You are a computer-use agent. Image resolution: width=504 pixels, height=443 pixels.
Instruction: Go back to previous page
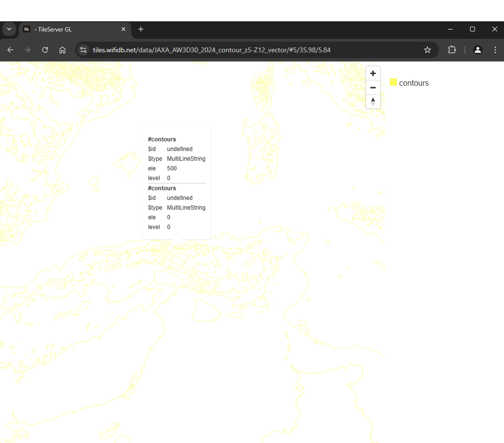point(10,50)
